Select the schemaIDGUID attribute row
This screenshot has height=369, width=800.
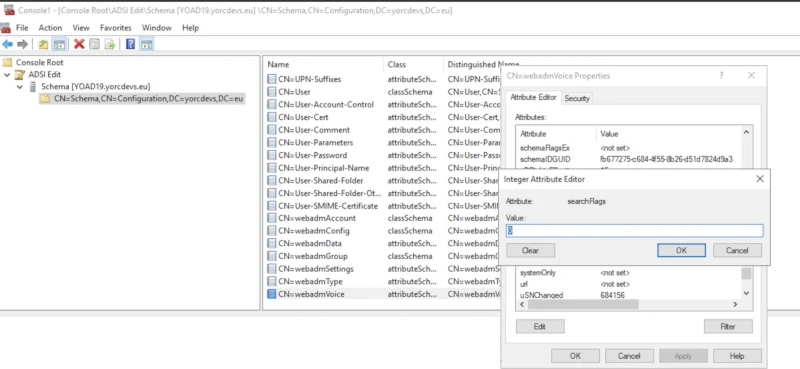(x=628, y=159)
